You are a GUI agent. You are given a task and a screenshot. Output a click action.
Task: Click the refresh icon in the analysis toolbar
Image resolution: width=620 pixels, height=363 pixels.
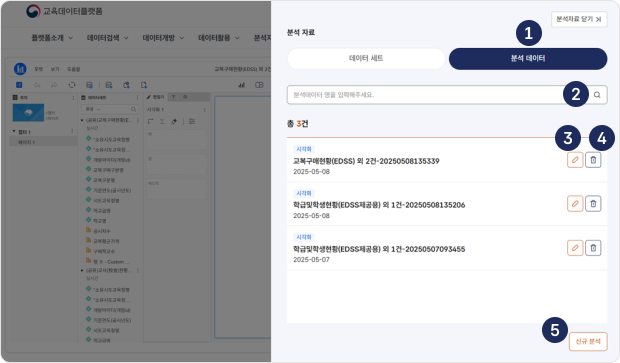pos(72,85)
